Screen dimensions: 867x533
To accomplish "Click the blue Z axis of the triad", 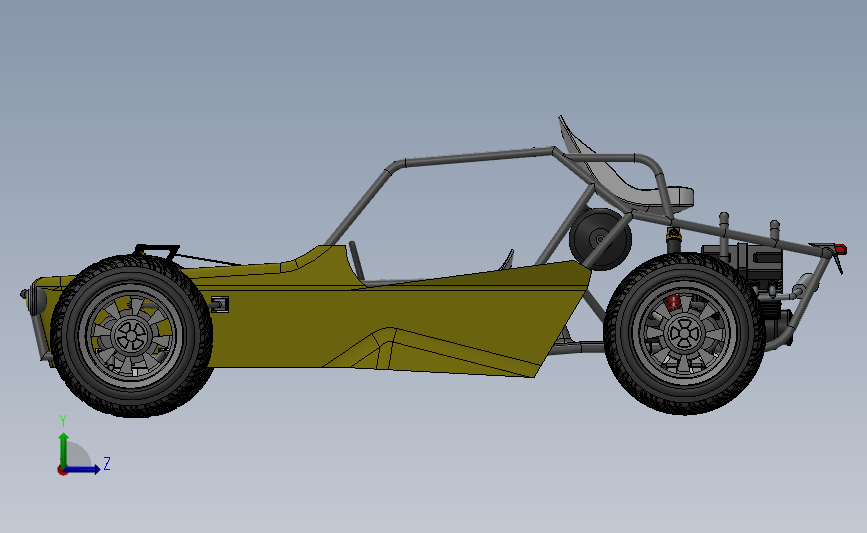I will pos(83,470).
